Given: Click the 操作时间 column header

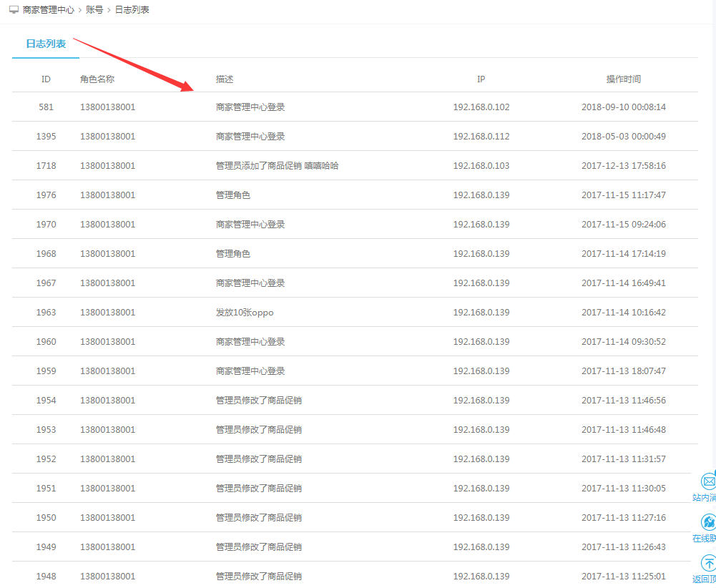Looking at the screenshot, I should click(623, 79).
